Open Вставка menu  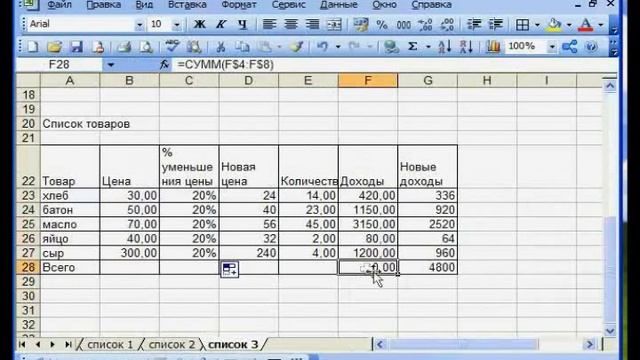(187, 5)
